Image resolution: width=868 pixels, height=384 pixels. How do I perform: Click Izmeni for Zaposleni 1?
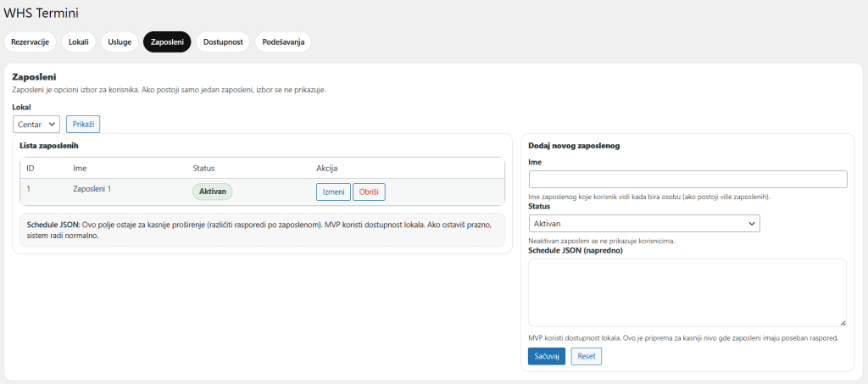coord(332,192)
